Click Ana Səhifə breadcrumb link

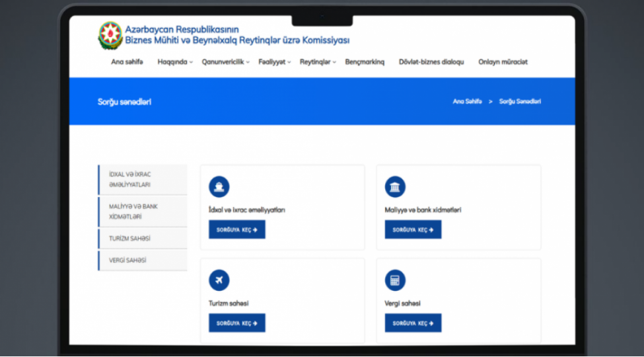tap(467, 102)
